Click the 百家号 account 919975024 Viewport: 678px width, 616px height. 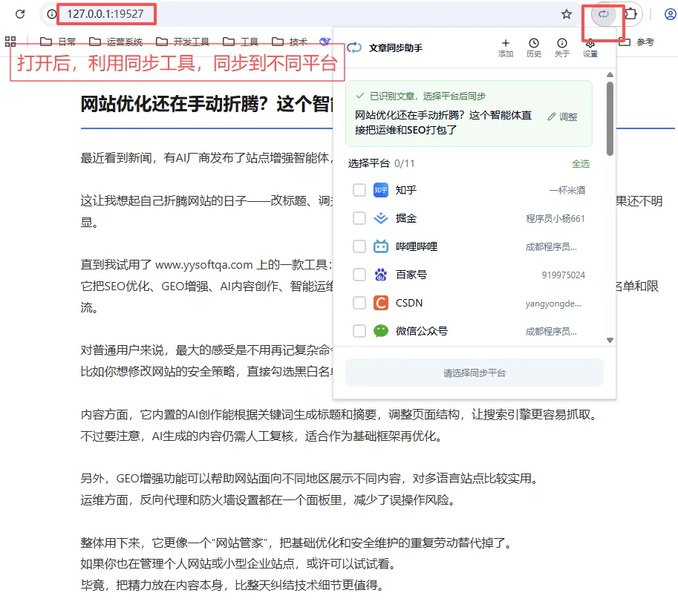click(x=564, y=275)
